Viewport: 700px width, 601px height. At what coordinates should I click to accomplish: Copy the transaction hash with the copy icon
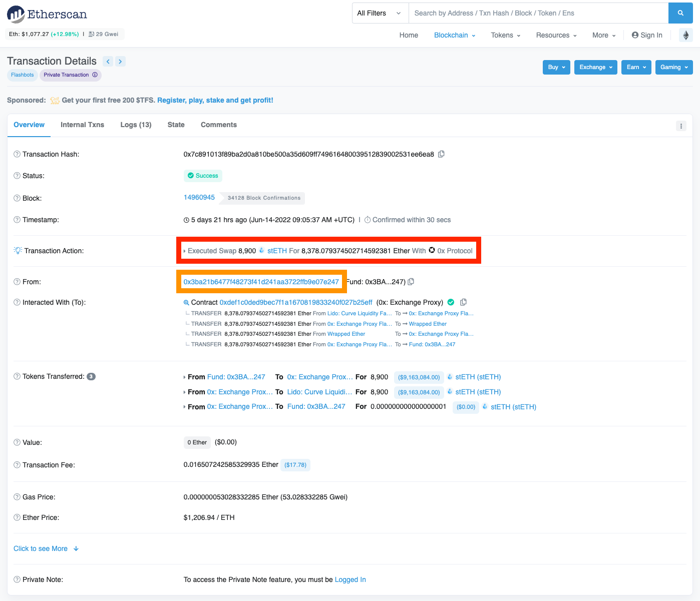[x=441, y=154]
